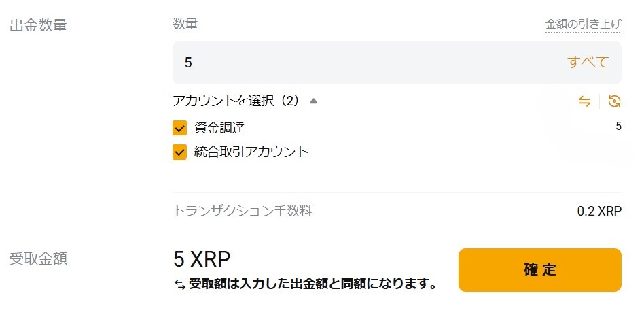Click the 受取額は入力した出金額と同額になります note

[x=312, y=284]
